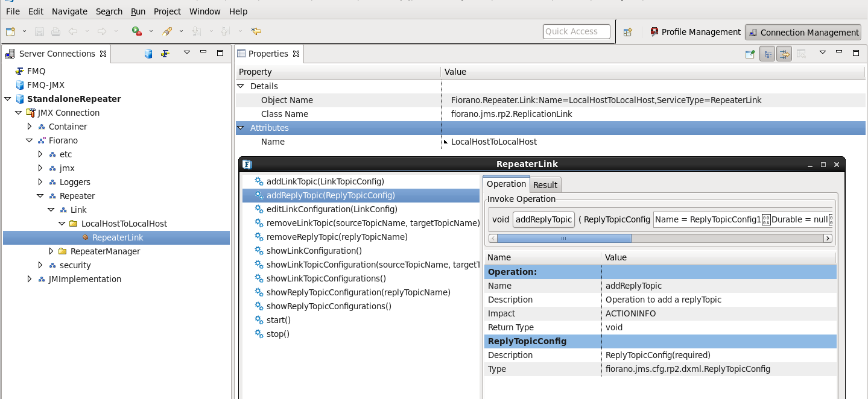Screen dimensions: 868x399
Task: Select showLinkConfiguration() operation
Action: point(314,251)
